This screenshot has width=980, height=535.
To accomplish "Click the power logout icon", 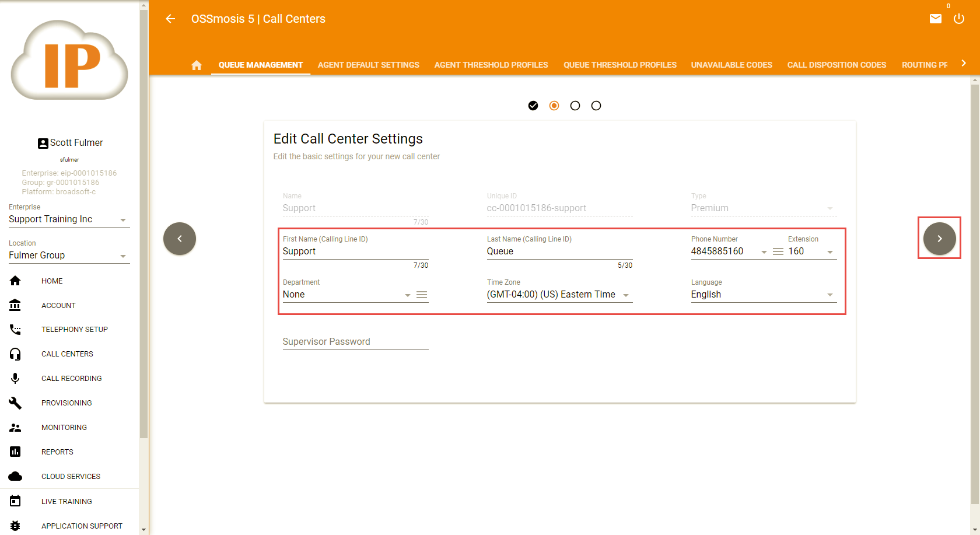I will 959,19.
